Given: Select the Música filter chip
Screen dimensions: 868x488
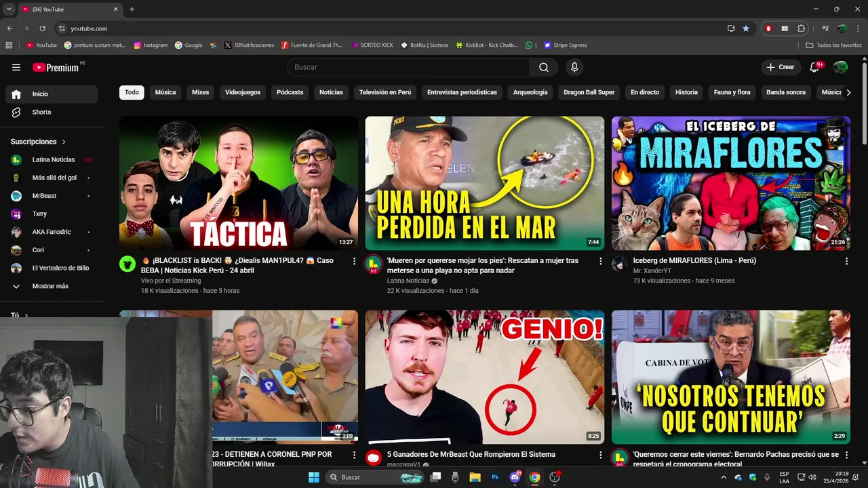Looking at the screenshot, I should coord(165,92).
